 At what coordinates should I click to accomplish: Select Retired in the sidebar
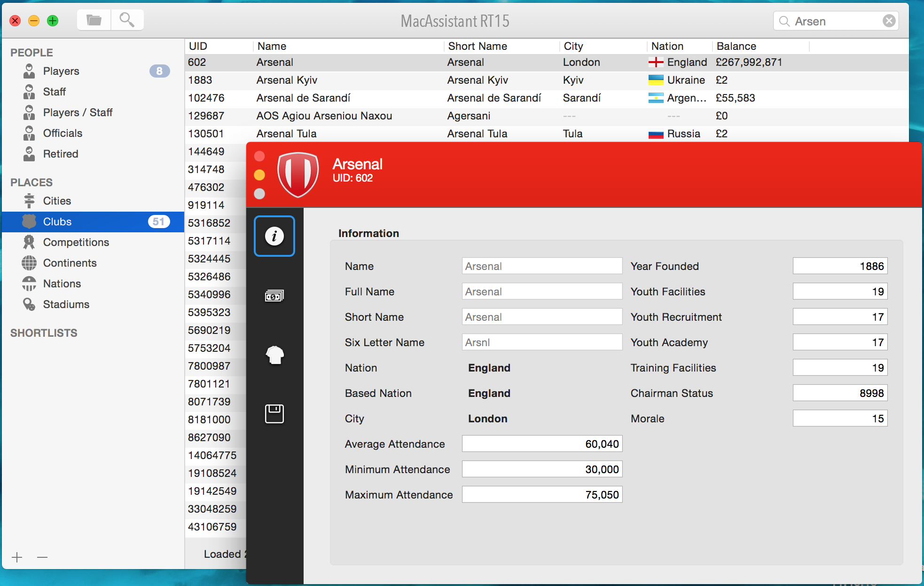click(94, 154)
